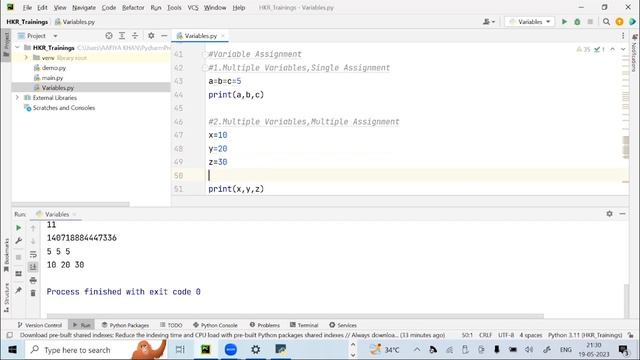Viewport: 640px width, 360px height.
Task: Click the wrench icon in Run panel
Action: (x=18, y=241)
